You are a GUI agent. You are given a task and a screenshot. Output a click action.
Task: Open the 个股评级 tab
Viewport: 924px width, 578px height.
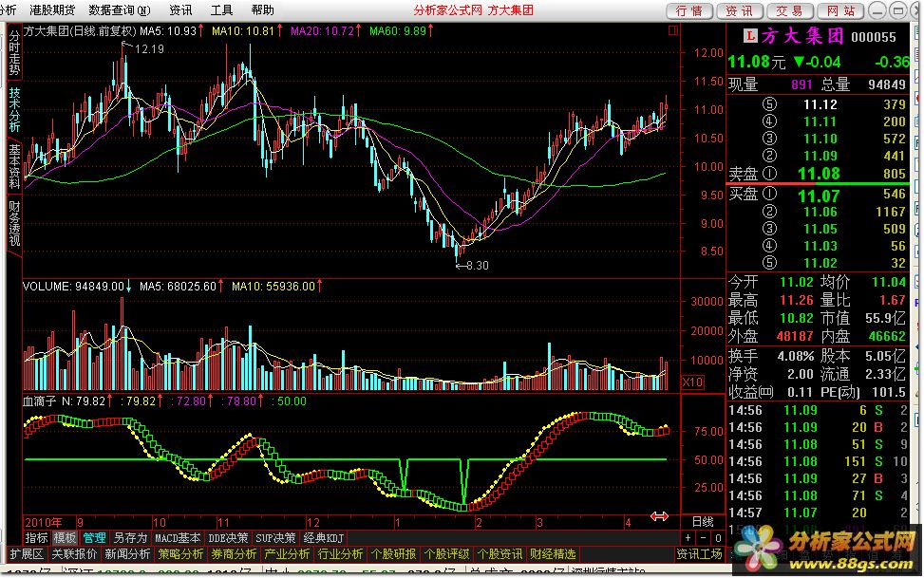(446, 554)
